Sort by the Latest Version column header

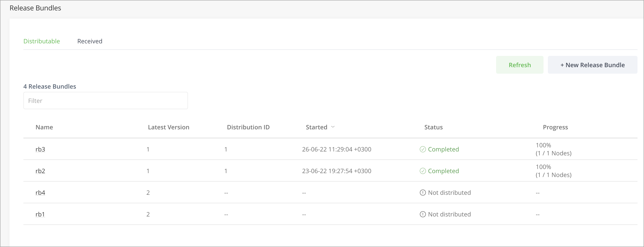pyautogui.click(x=168, y=127)
